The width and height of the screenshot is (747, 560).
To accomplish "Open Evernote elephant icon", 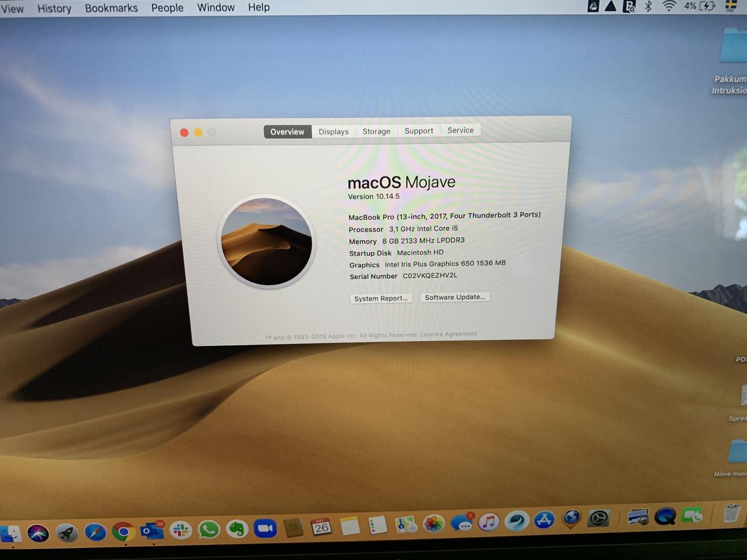I will (x=237, y=528).
